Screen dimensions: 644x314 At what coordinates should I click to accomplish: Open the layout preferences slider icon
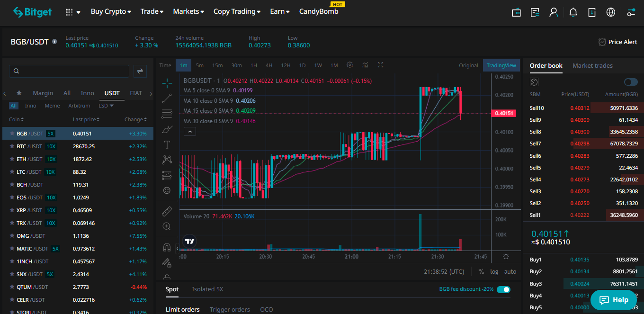coord(631,12)
